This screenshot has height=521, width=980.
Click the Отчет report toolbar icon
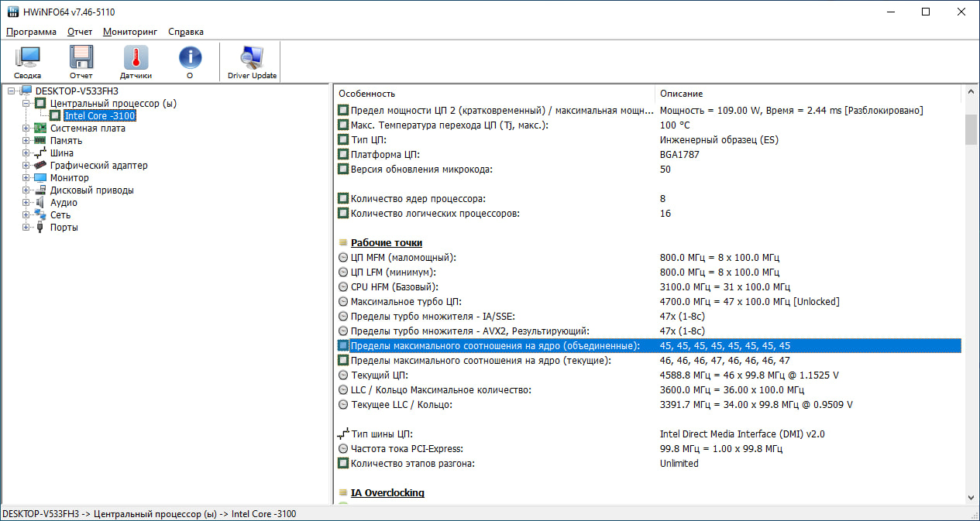81,62
